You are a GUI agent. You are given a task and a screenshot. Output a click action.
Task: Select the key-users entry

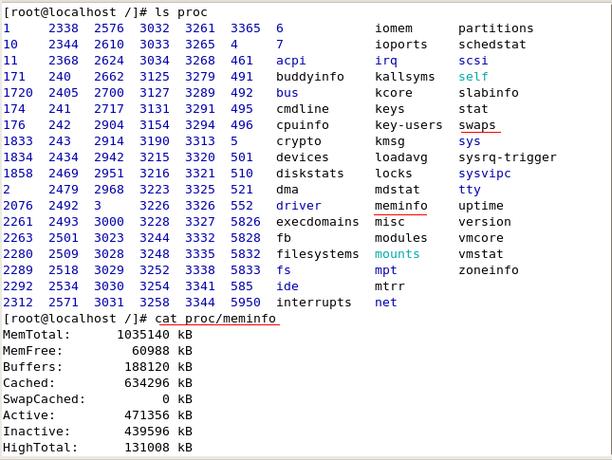click(x=408, y=125)
